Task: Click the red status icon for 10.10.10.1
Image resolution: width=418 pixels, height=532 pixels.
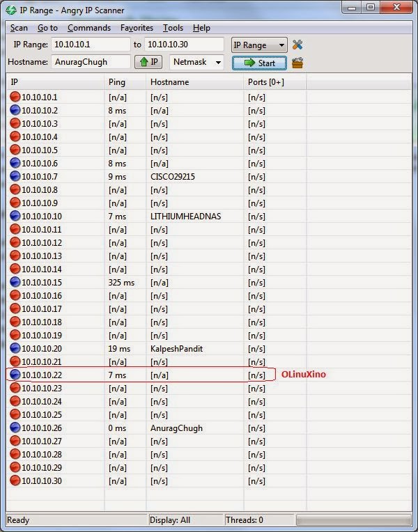Action: [15, 97]
